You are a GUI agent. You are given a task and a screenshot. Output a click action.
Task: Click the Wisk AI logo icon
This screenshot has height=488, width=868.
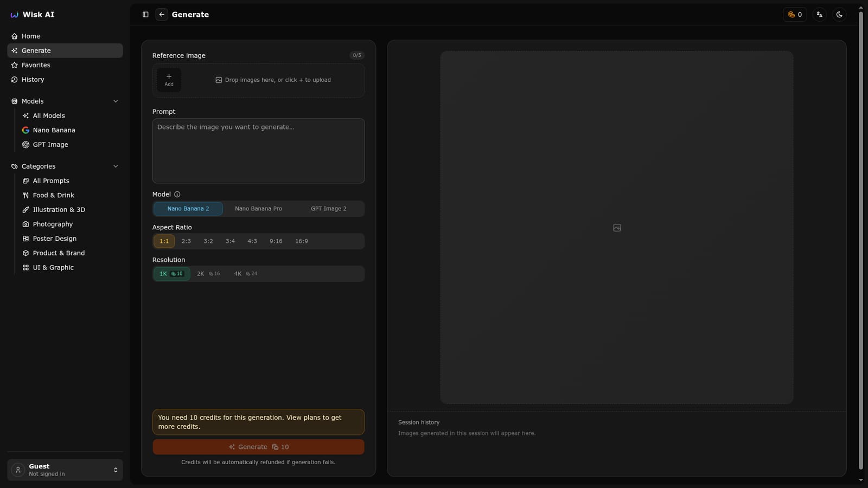(14, 15)
